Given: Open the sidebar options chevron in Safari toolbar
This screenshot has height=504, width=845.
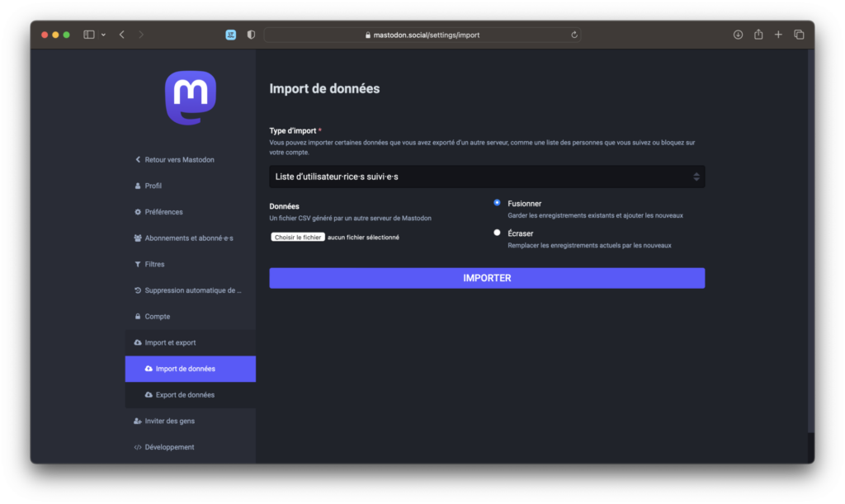Looking at the screenshot, I should 103,35.
